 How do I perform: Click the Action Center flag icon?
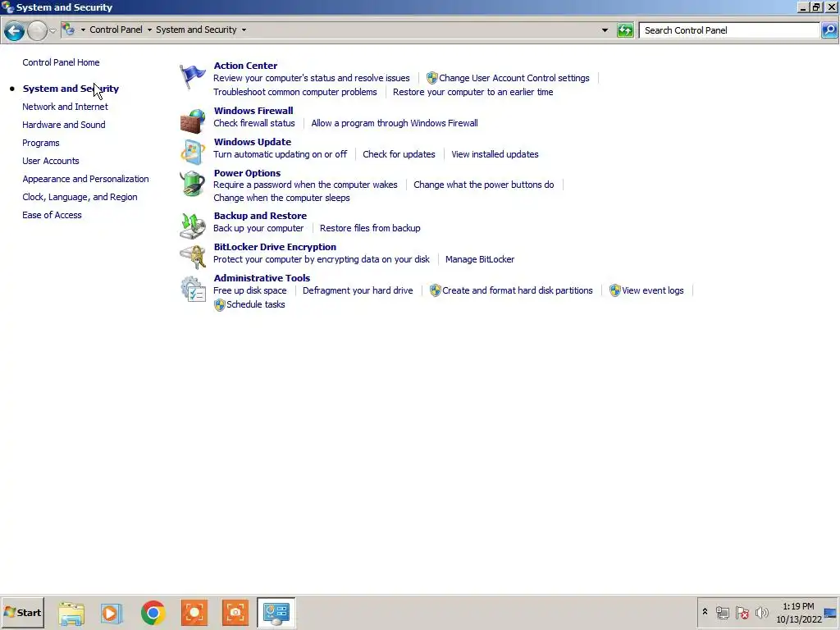click(x=192, y=76)
